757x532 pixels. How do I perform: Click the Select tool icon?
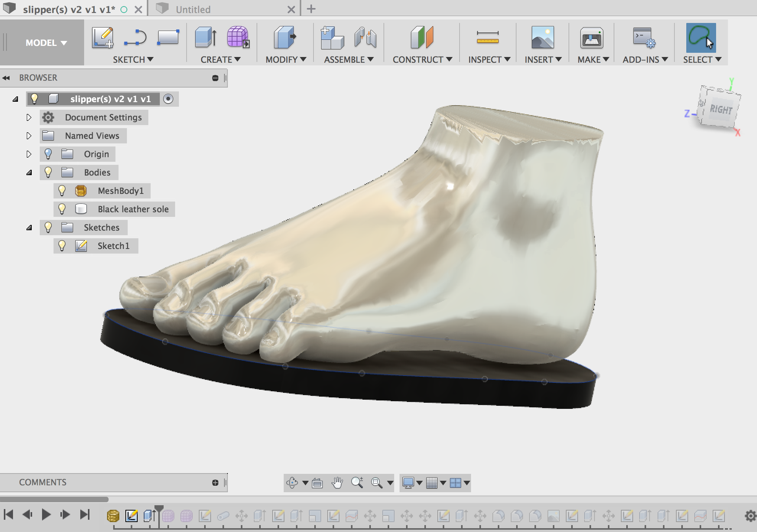701,37
